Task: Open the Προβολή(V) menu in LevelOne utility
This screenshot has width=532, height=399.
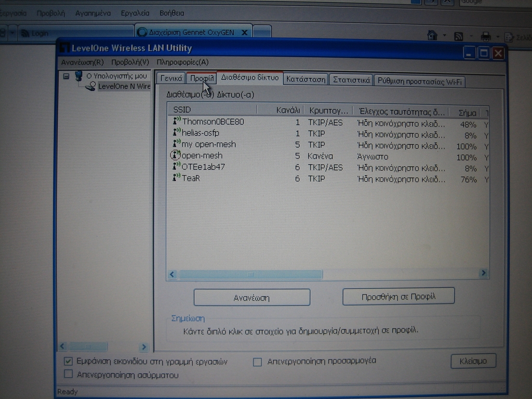Action: [x=130, y=62]
